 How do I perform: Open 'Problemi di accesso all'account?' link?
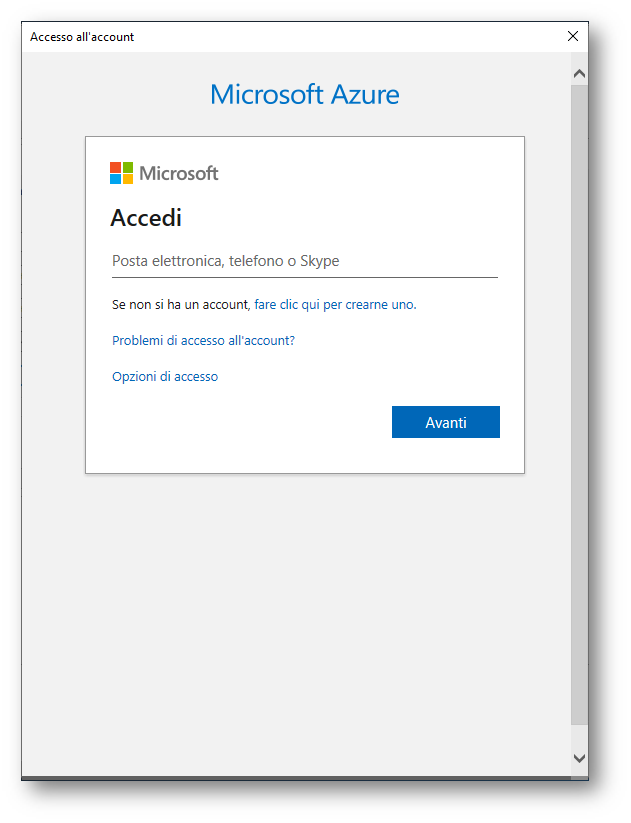pos(203,341)
